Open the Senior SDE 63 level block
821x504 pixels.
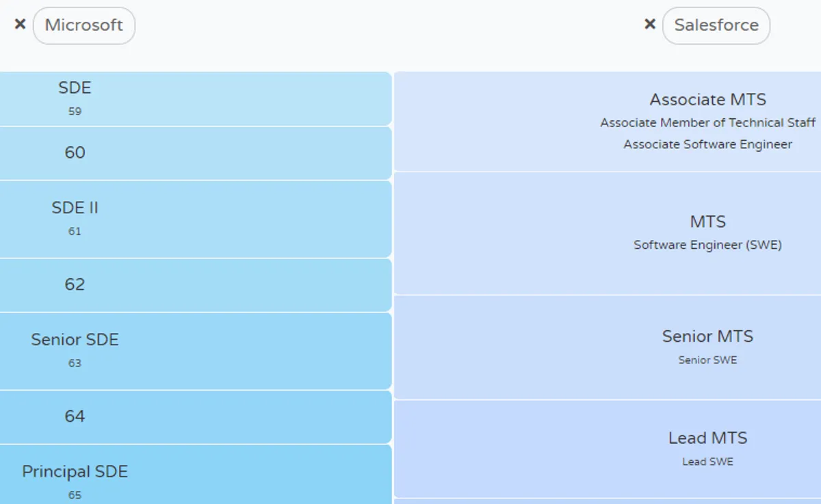point(195,351)
